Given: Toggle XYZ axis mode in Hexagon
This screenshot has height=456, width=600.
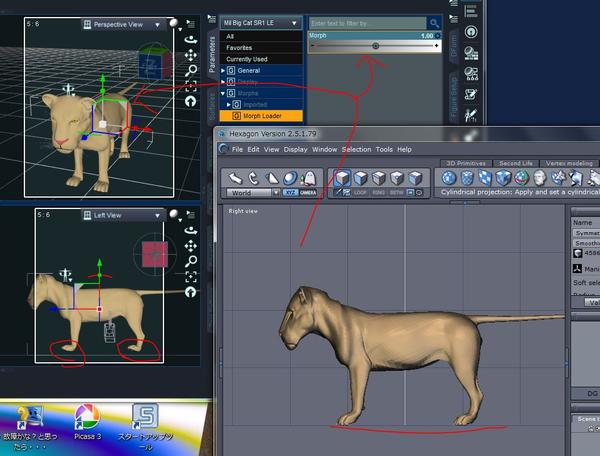Looking at the screenshot, I should [x=290, y=192].
